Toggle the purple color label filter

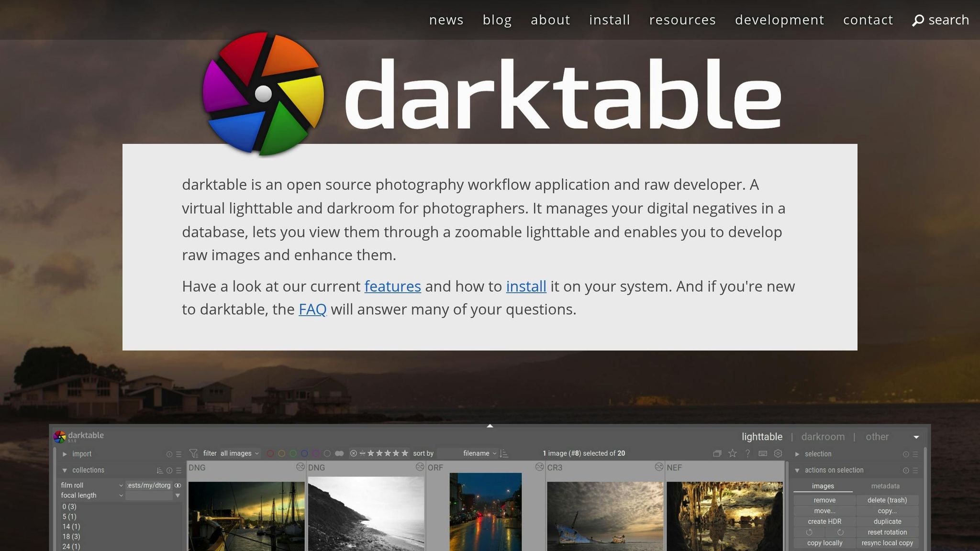[315, 453]
